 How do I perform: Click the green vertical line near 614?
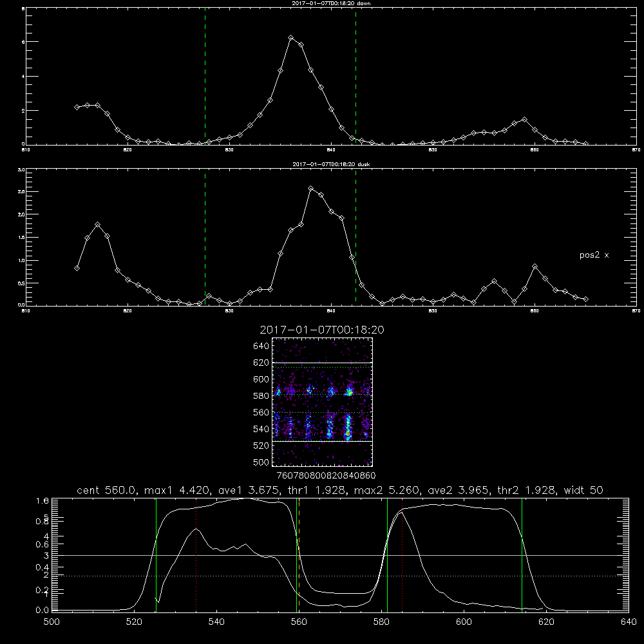522,554
